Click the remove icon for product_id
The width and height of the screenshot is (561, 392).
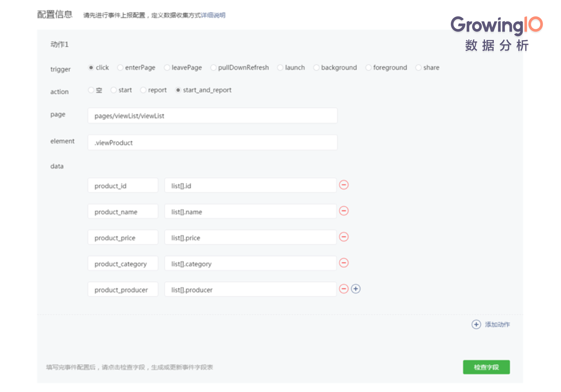tap(344, 185)
